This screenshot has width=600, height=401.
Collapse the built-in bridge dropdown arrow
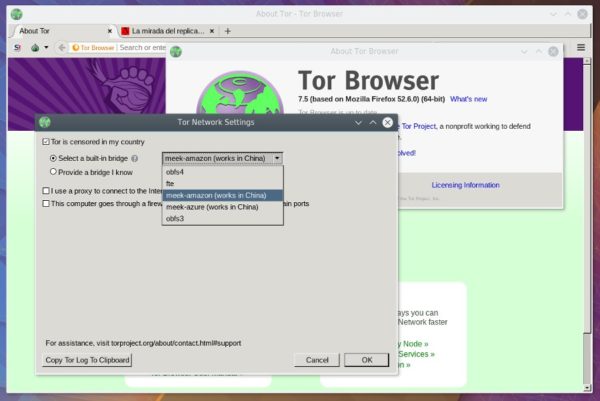(x=277, y=158)
